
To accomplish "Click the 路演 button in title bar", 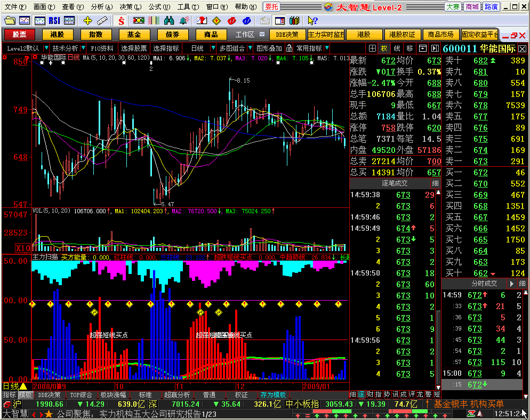I will (x=491, y=7).
